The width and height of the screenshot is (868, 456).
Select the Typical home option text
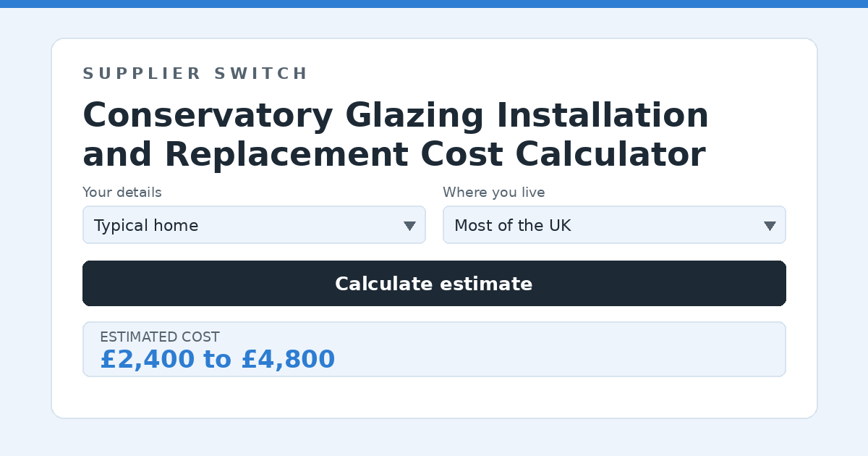pyautogui.click(x=146, y=226)
